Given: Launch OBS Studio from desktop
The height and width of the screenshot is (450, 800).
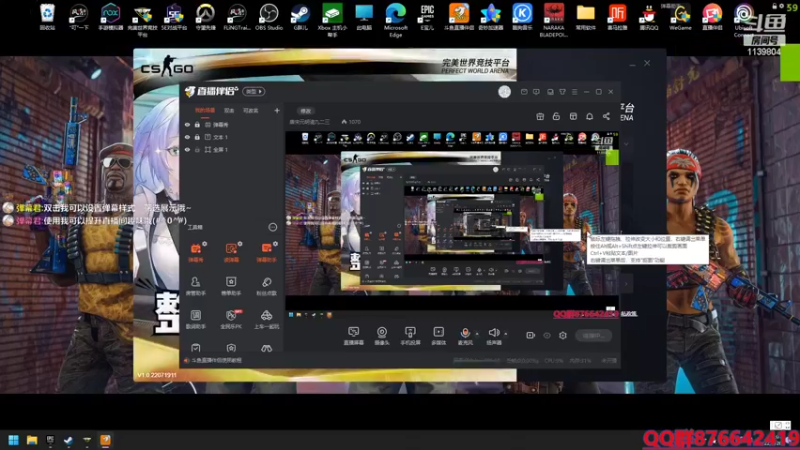Looking at the screenshot, I should [x=268, y=17].
